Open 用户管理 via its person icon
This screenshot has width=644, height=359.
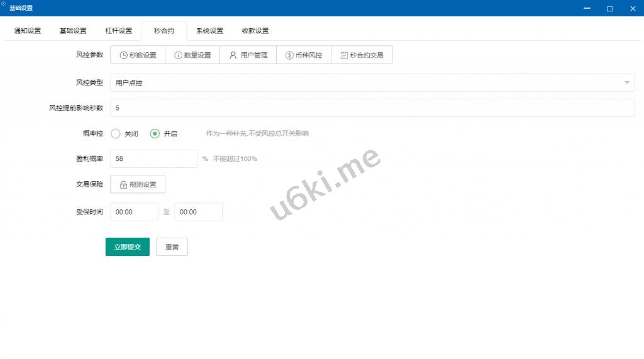[233, 55]
